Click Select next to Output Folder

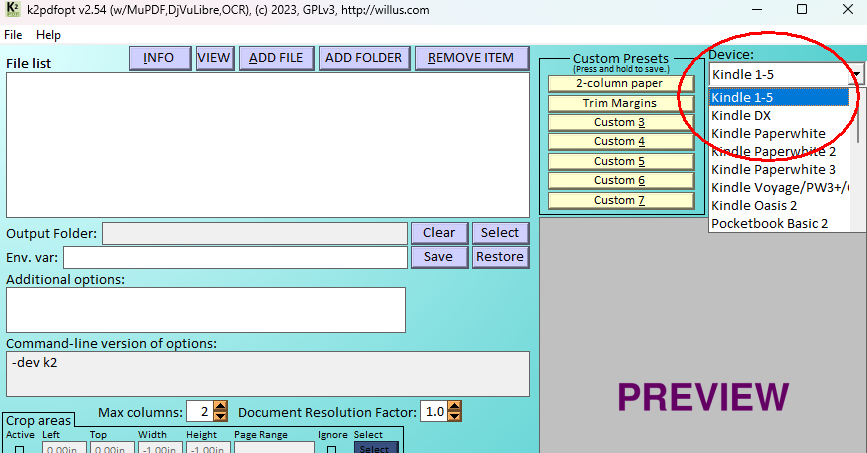[500, 233]
